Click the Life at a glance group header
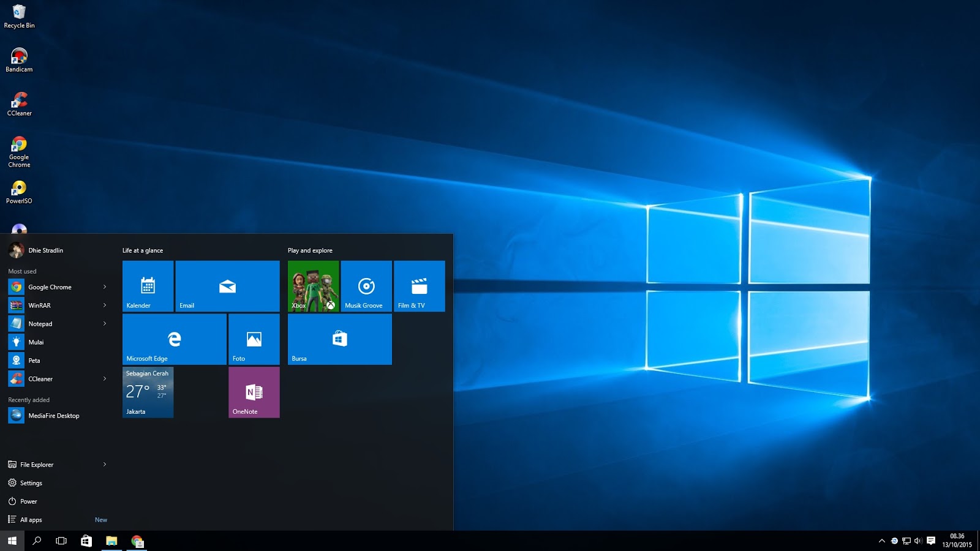Image resolution: width=980 pixels, height=551 pixels. click(x=143, y=250)
